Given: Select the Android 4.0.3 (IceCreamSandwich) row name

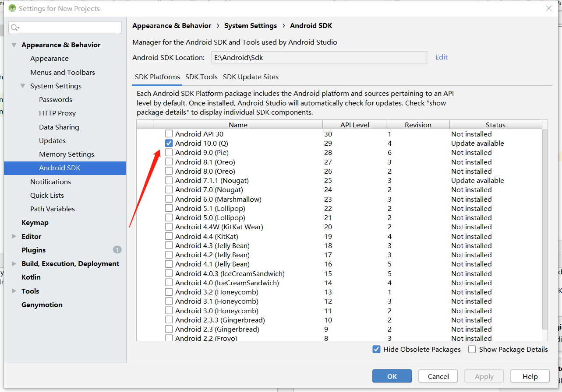Looking at the screenshot, I should (230, 273).
